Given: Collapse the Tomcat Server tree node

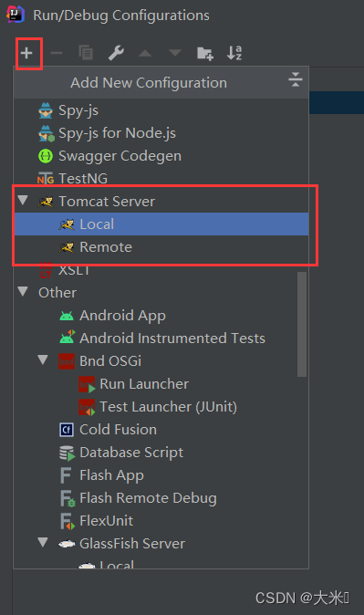Looking at the screenshot, I should tap(23, 201).
